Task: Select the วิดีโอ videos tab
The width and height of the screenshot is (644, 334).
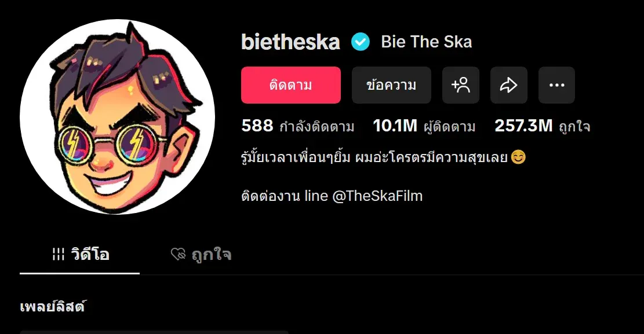Action: (79, 255)
